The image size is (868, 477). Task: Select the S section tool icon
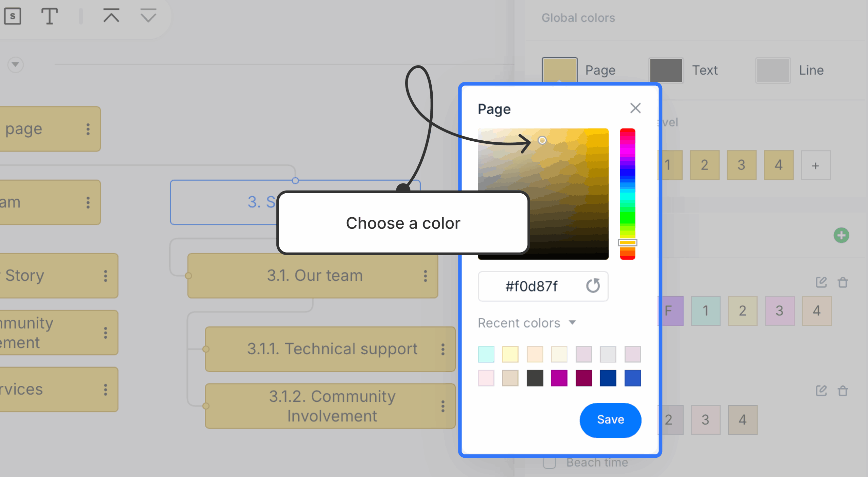point(13,16)
